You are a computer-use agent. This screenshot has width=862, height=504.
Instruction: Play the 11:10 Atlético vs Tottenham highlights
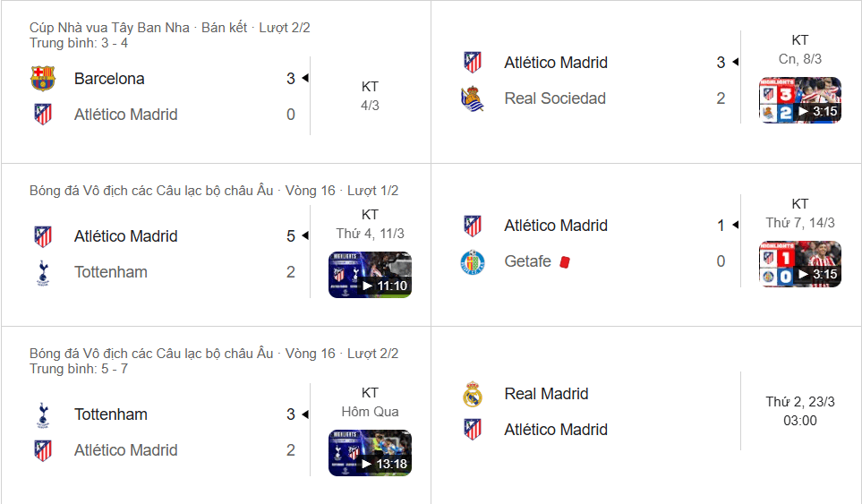coord(370,274)
